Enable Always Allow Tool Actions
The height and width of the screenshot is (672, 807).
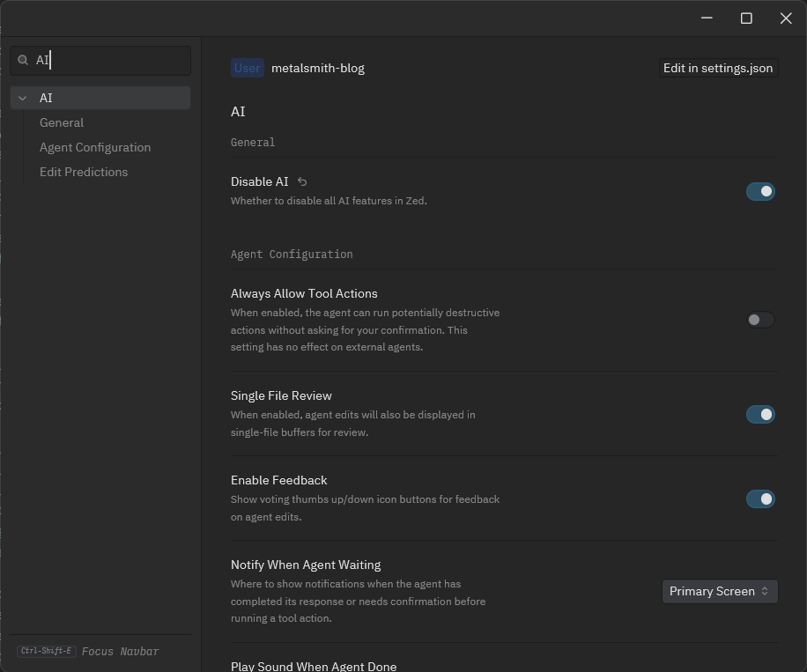(x=759, y=320)
